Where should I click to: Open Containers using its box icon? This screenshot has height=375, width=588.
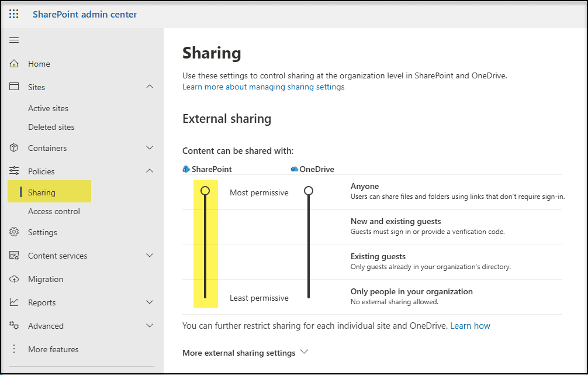(14, 147)
